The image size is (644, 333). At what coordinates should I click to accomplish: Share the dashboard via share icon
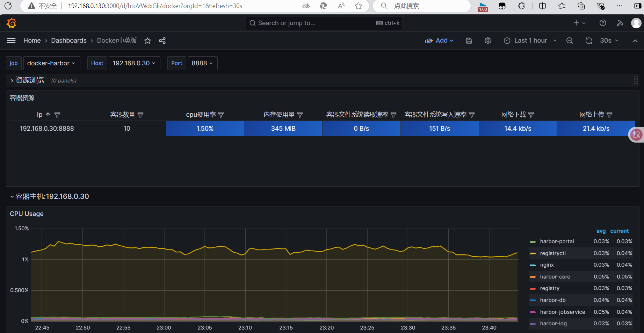click(162, 41)
